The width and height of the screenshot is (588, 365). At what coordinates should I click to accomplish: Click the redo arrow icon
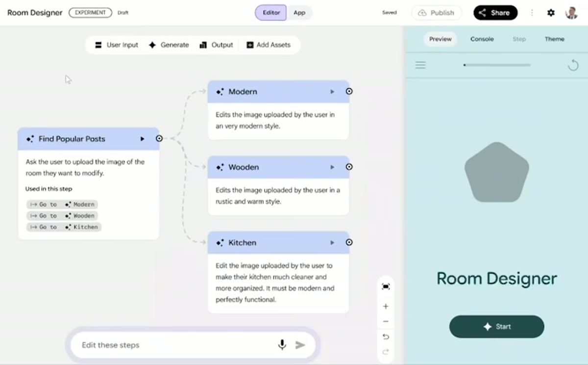tap(386, 351)
